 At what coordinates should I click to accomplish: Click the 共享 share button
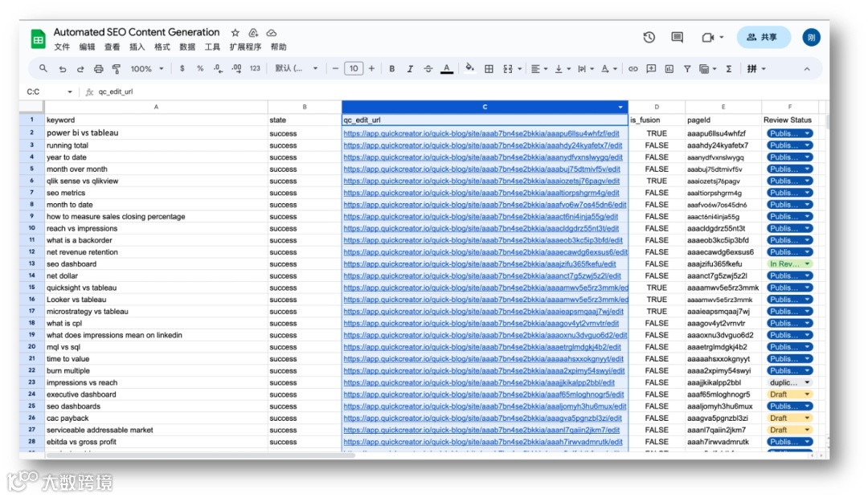763,37
